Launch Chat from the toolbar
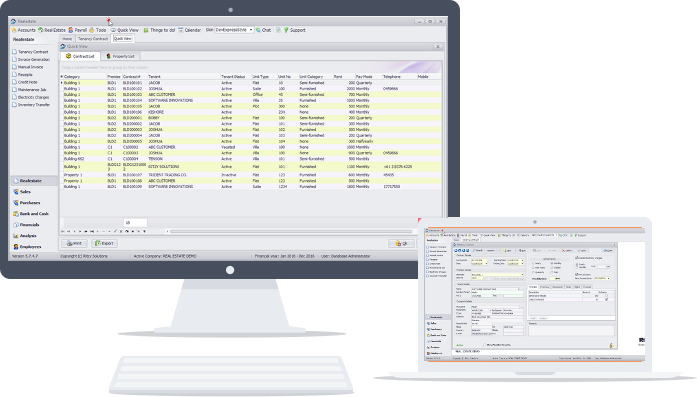Screen dimensions: 697x397 tap(263, 30)
